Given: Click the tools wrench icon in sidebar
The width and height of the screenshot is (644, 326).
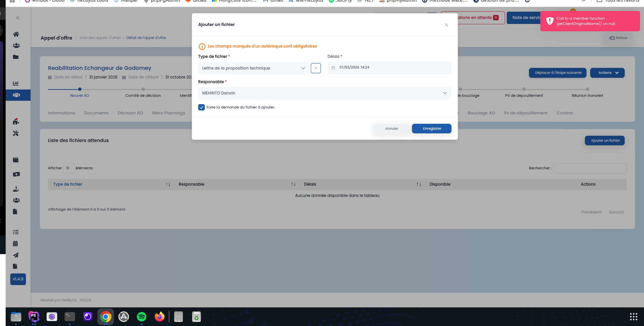Looking at the screenshot, I should (x=16, y=133).
